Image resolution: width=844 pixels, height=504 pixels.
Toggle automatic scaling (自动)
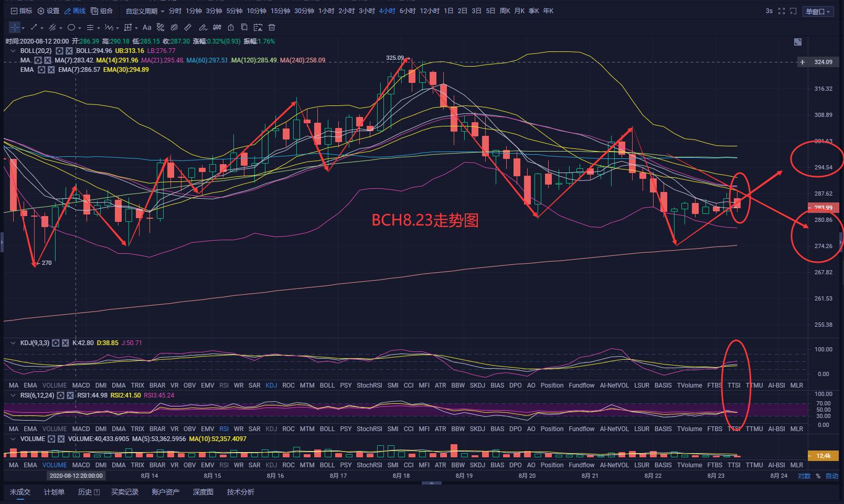[x=832, y=476]
